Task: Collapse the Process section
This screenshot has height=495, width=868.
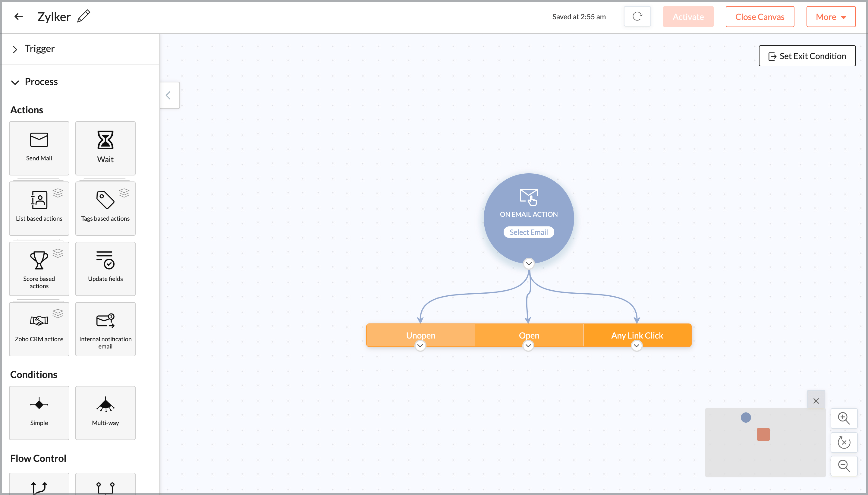Action: [x=15, y=82]
